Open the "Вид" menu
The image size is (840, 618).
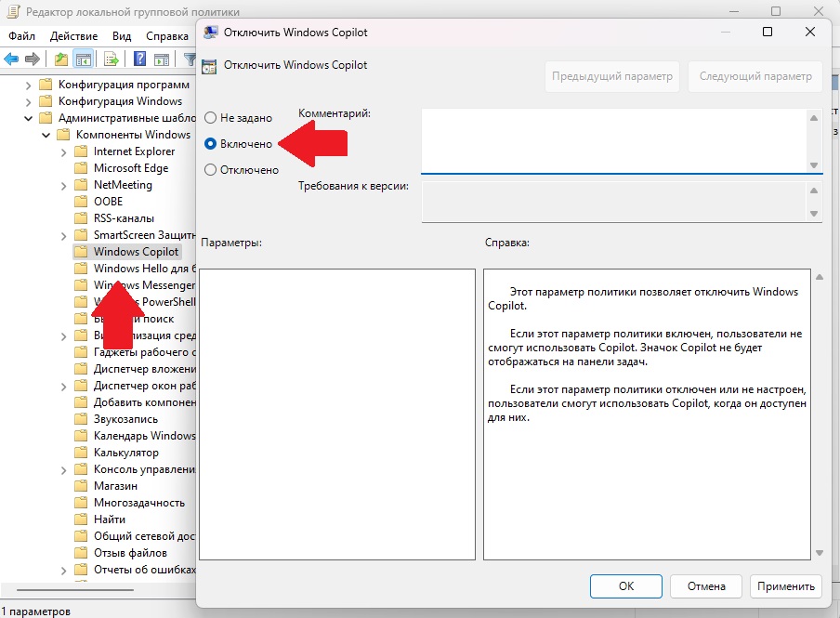[122, 35]
